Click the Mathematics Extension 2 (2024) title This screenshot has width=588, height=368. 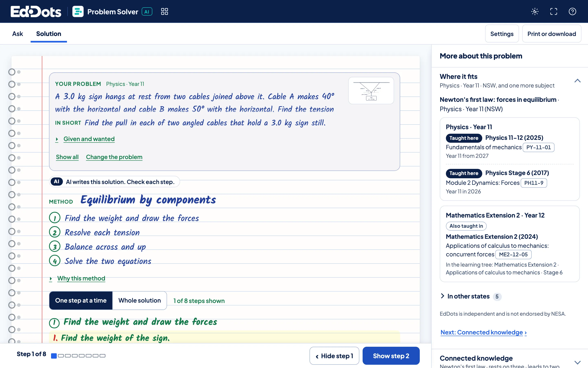pos(492,237)
